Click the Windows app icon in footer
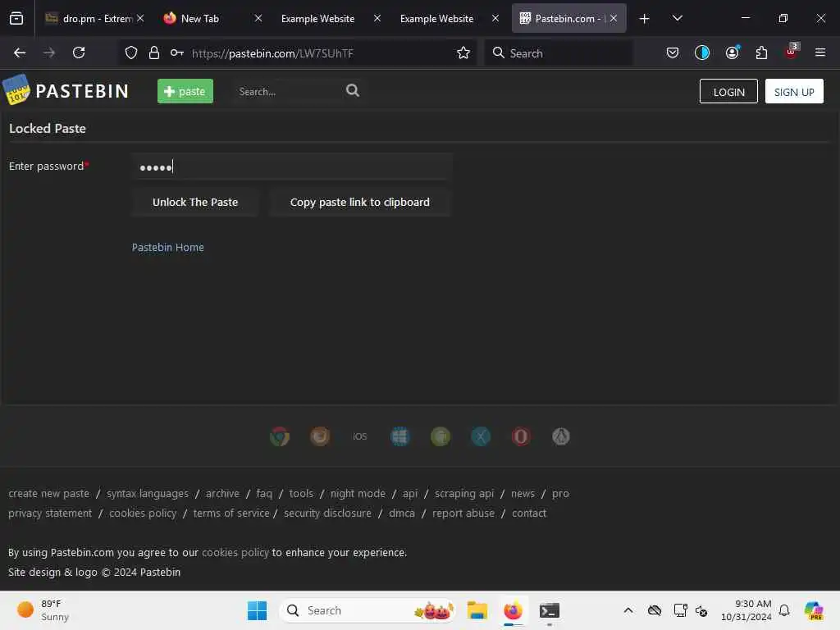 [x=400, y=436]
